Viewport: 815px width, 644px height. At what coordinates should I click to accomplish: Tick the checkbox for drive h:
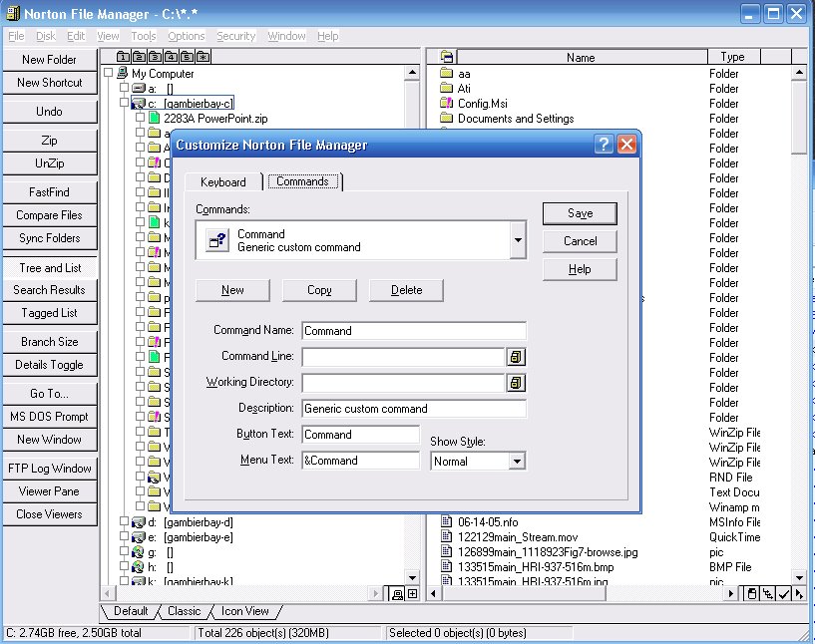tap(124, 566)
